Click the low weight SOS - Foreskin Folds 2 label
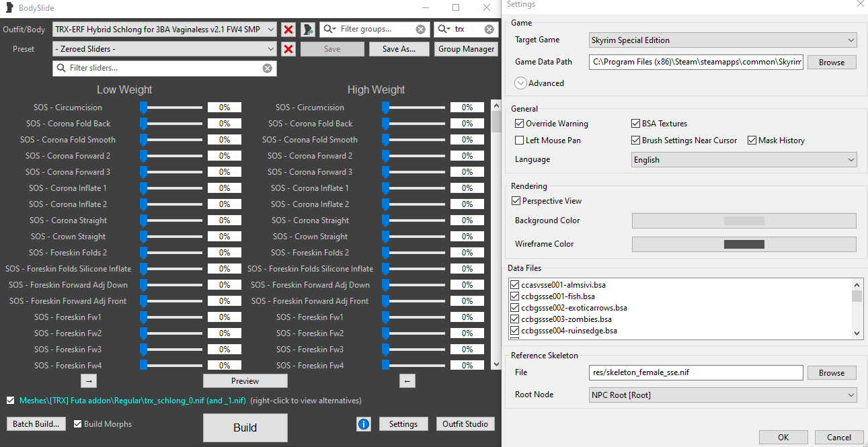Screen dimensions: 868x447 (x=68, y=253)
